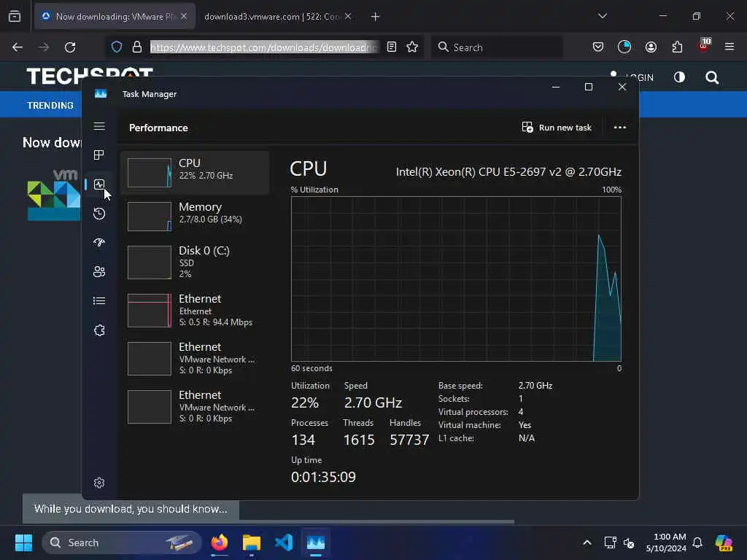Click Run new task button
Image resolution: width=747 pixels, height=560 pixels.
(x=557, y=128)
